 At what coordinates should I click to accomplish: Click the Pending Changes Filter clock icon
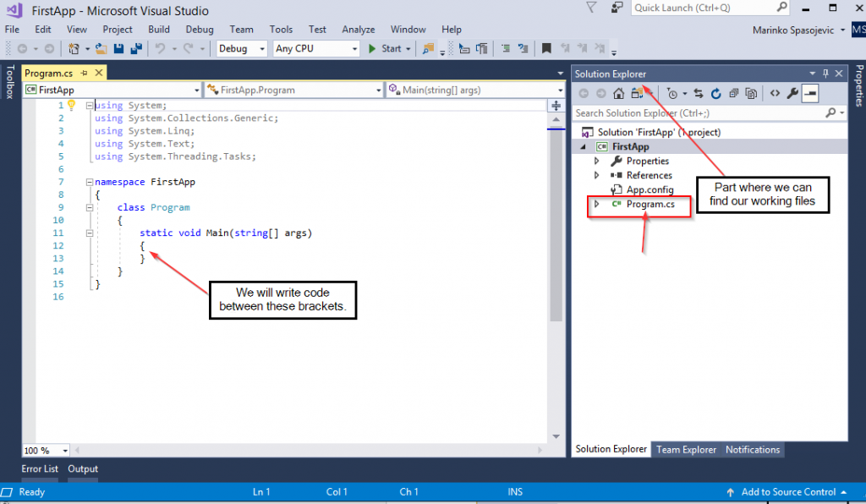coord(671,93)
